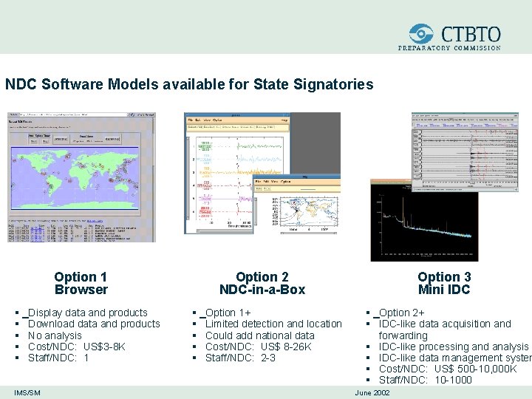532x399 pixels.
Task: Open the colored waveform plot window screenshot
Action: (237, 173)
